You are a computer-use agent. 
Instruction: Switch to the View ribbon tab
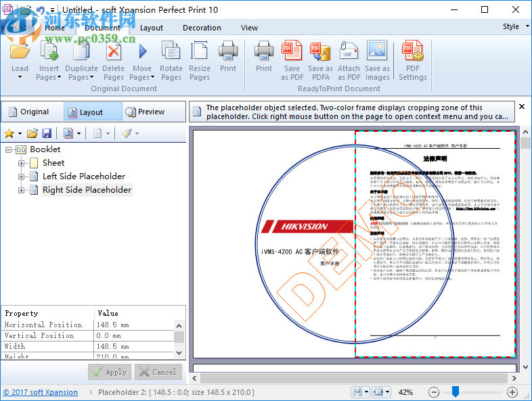pyautogui.click(x=249, y=28)
